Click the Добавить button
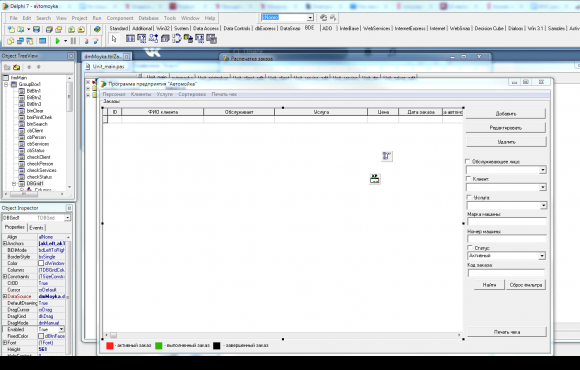The image size is (580, 370). pos(506,114)
